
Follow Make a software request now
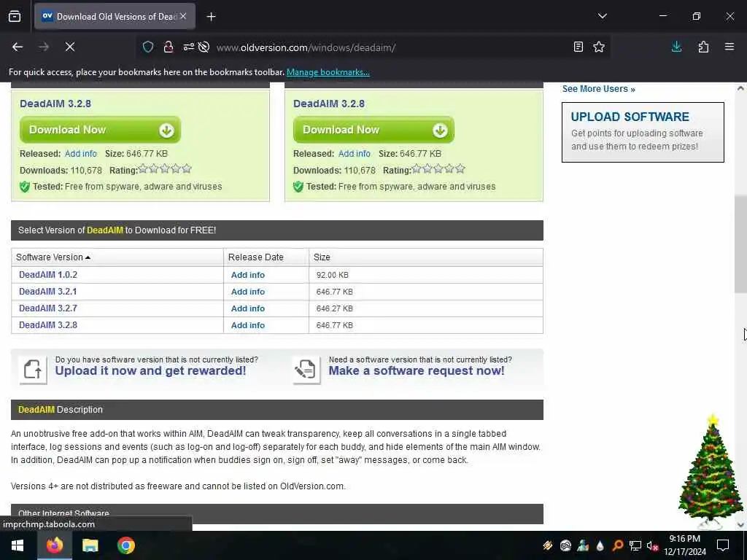417,370
